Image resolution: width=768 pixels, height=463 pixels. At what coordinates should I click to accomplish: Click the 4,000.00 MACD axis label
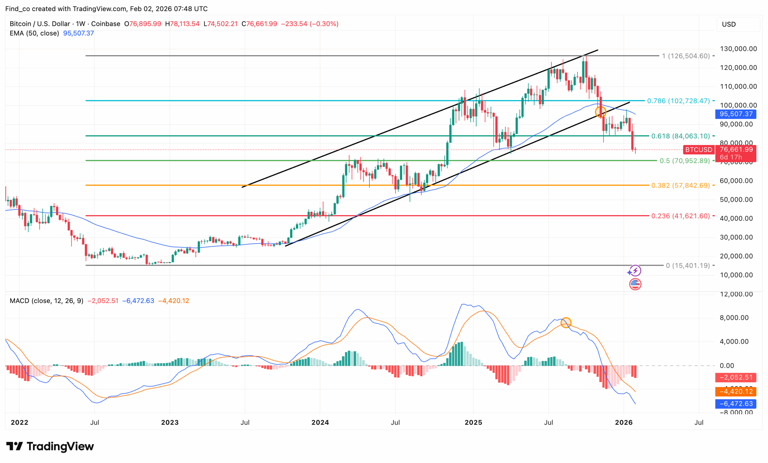coord(736,341)
